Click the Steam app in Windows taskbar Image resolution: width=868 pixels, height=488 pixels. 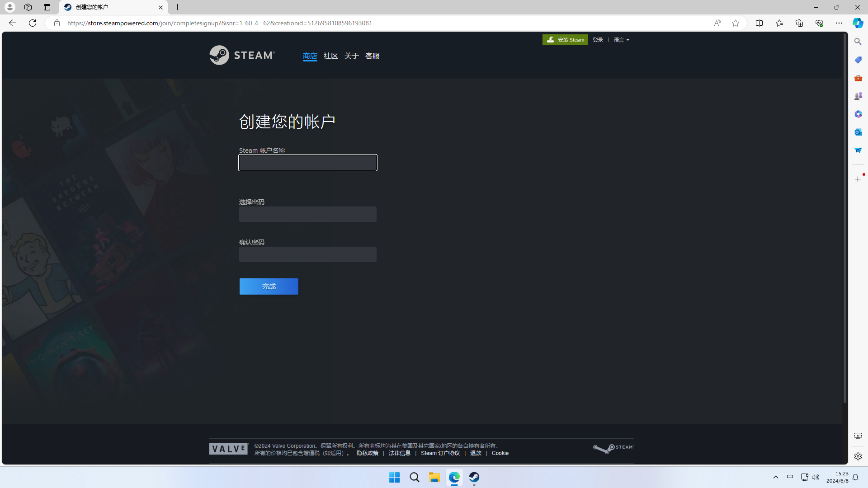(x=474, y=477)
